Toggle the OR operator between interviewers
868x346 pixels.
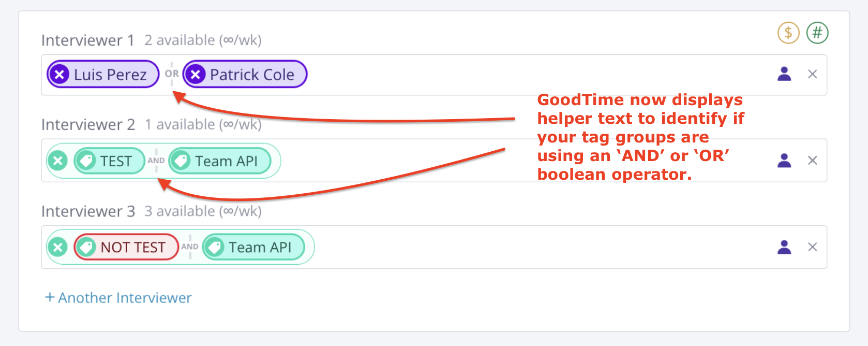[172, 74]
